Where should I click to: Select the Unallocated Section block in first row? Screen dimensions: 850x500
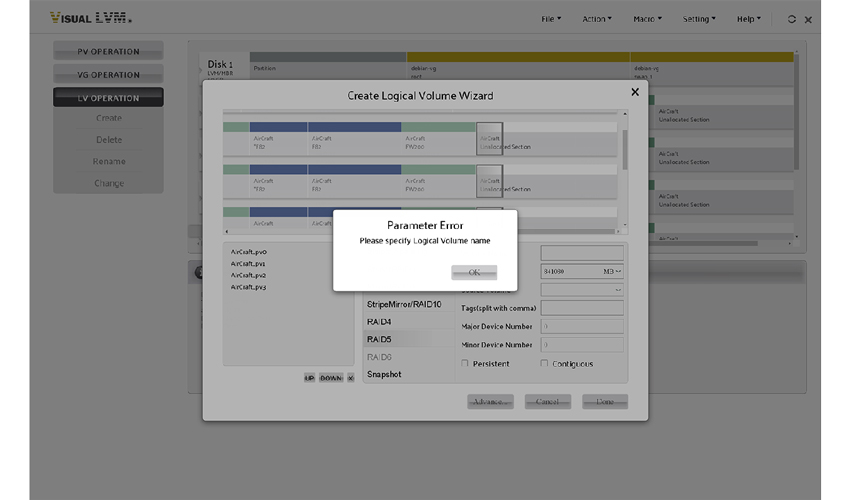click(x=490, y=140)
